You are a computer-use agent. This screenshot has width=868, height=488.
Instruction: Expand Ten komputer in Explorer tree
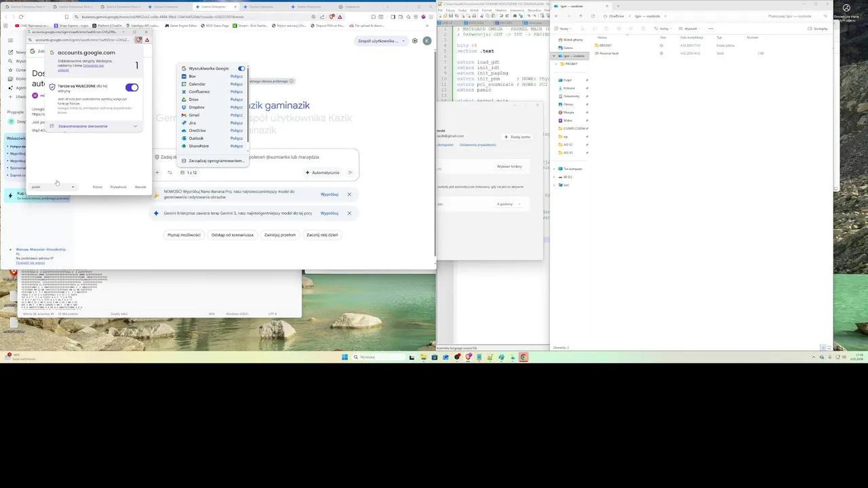(555, 169)
